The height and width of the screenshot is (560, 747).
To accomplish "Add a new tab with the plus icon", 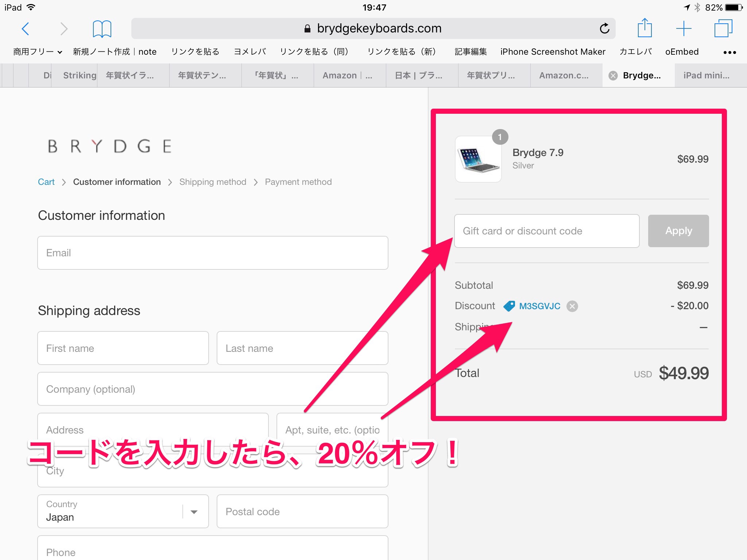I will point(684,28).
